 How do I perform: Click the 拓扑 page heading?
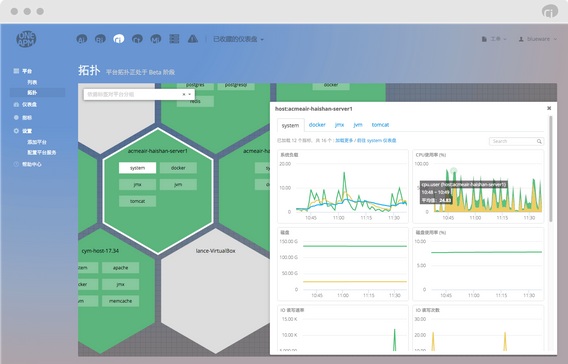tap(89, 70)
